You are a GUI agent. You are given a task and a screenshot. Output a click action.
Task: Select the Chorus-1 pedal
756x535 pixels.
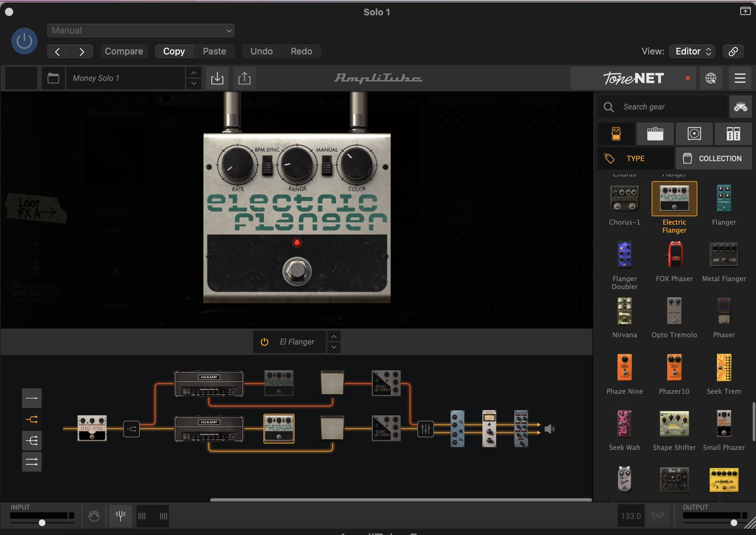pos(625,199)
